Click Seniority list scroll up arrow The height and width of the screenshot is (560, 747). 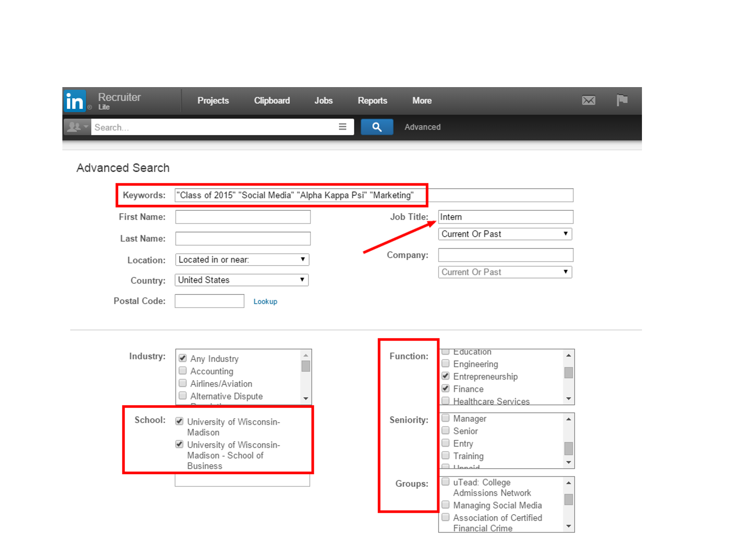tap(568, 419)
